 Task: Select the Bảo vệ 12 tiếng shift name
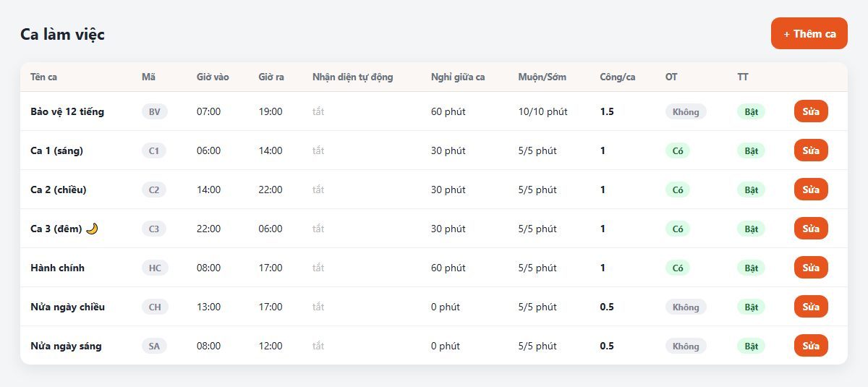tap(67, 111)
